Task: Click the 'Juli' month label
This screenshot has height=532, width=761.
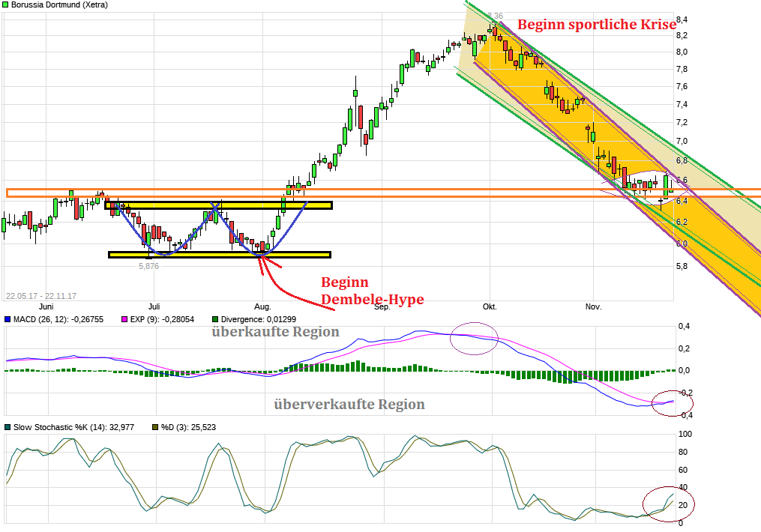Action: [154, 306]
